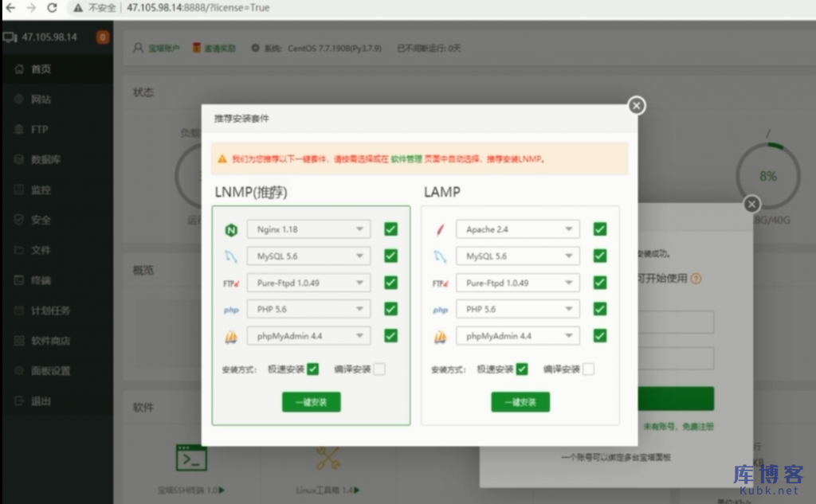Close the account binding dialog behind
Viewport: 816px width, 504px height.
[x=751, y=204]
